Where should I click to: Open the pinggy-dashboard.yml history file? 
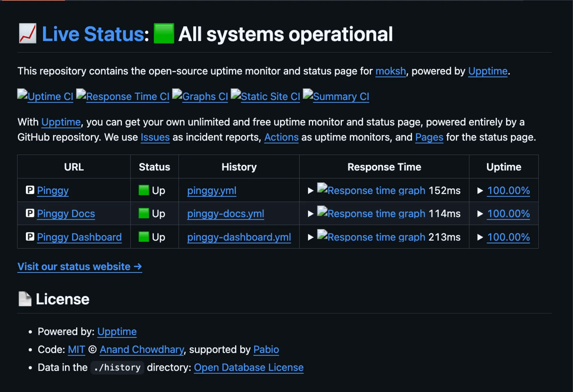pyautogui.click(x=239, y=237)
